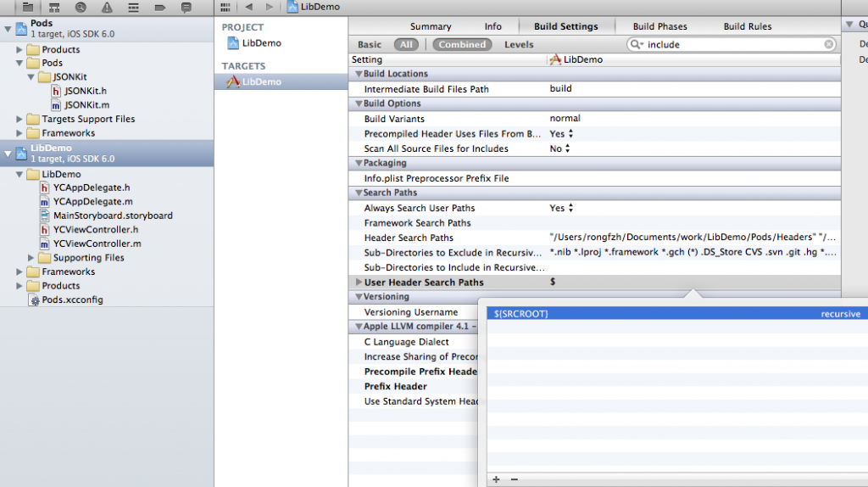The height and width of the screenshot is (487, 868).
Task: Expand the Supporting Files folder
Action: pos(31,258)
